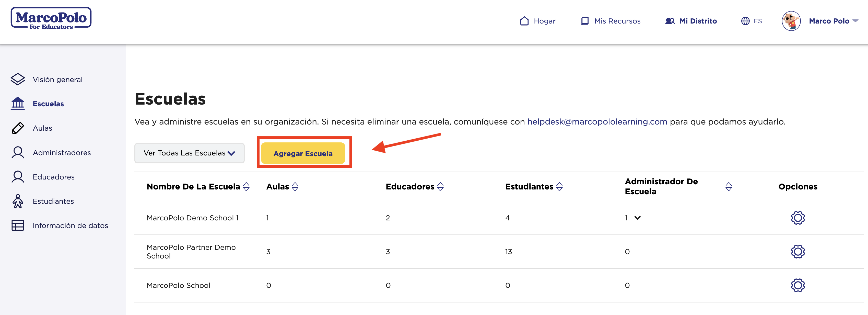The height and width of the screenshot is (315, 868).
Task: Click the Nombre De La Escuela header
Action: [193, 186]
